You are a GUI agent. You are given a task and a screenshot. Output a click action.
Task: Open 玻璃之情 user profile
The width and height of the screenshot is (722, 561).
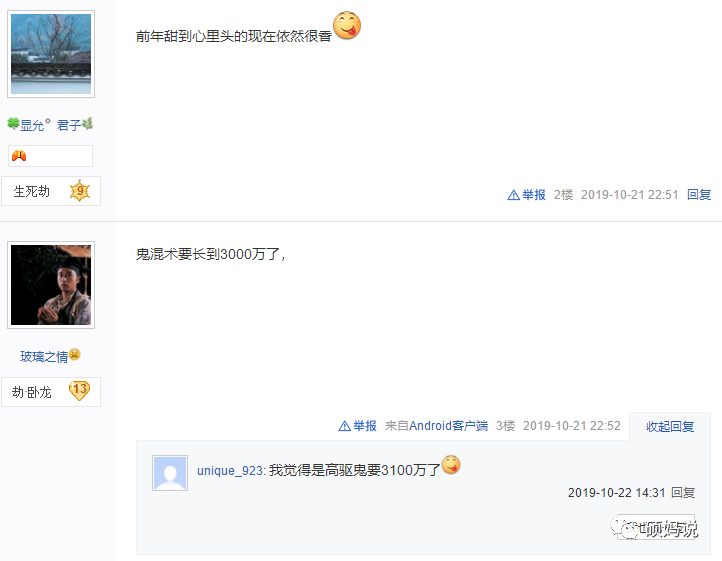[x=44, y=356]
